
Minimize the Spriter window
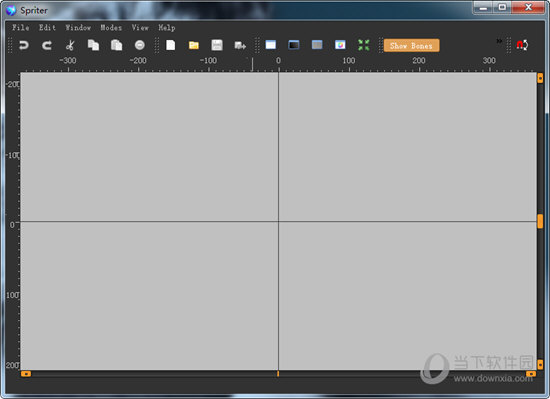point(484,7)
